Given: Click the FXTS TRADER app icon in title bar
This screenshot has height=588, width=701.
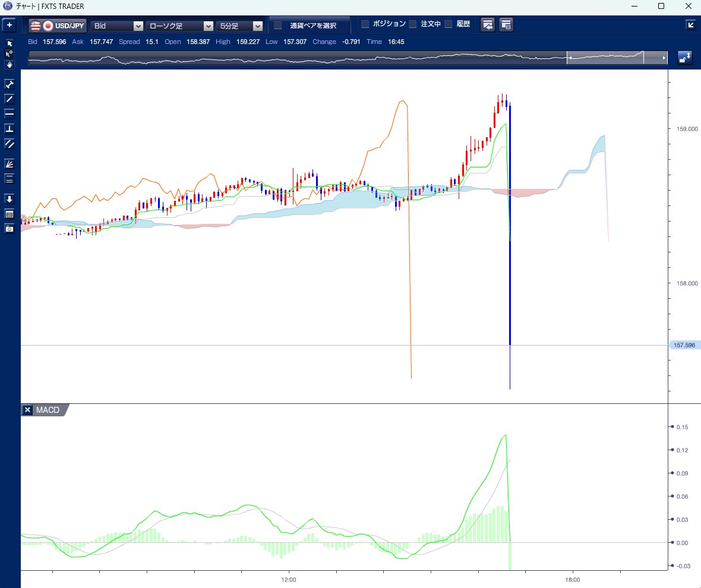Looking at the screenshot, I should pos(8,6).
